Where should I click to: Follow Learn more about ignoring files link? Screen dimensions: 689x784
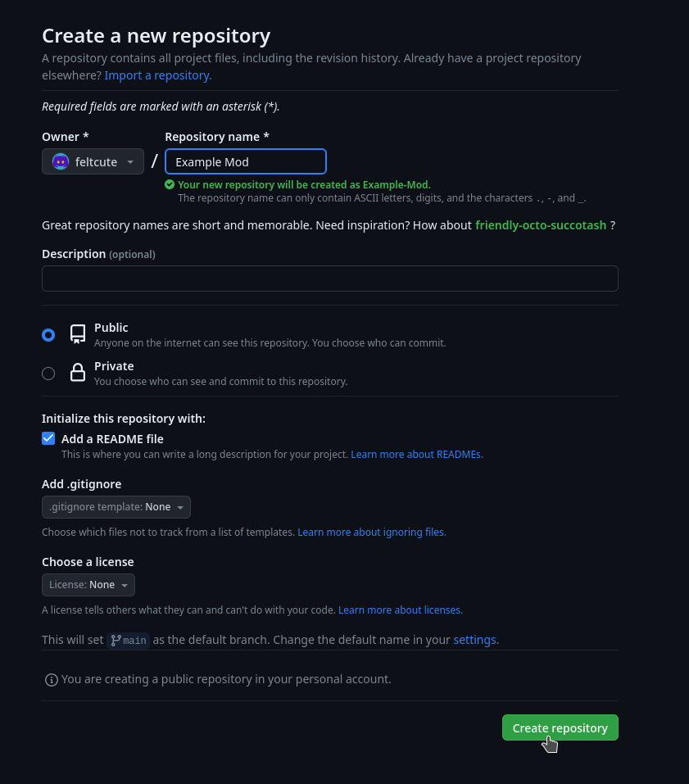(371, 532)
